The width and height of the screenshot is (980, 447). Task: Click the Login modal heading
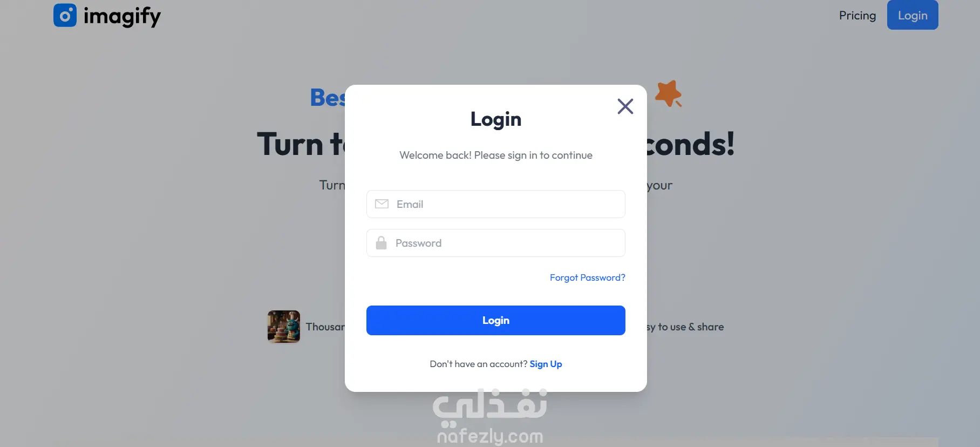[495, 119]
